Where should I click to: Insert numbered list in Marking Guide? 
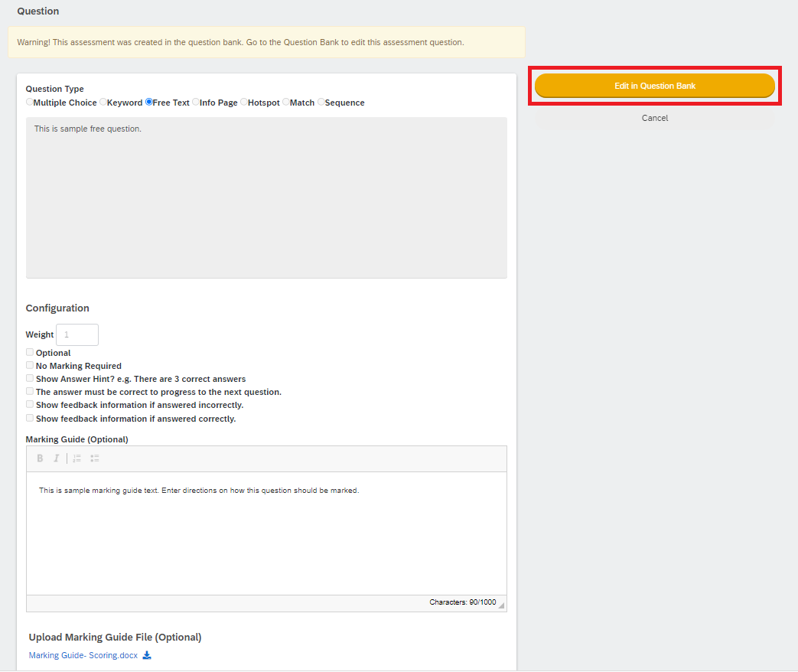click(x=77, y=458)
